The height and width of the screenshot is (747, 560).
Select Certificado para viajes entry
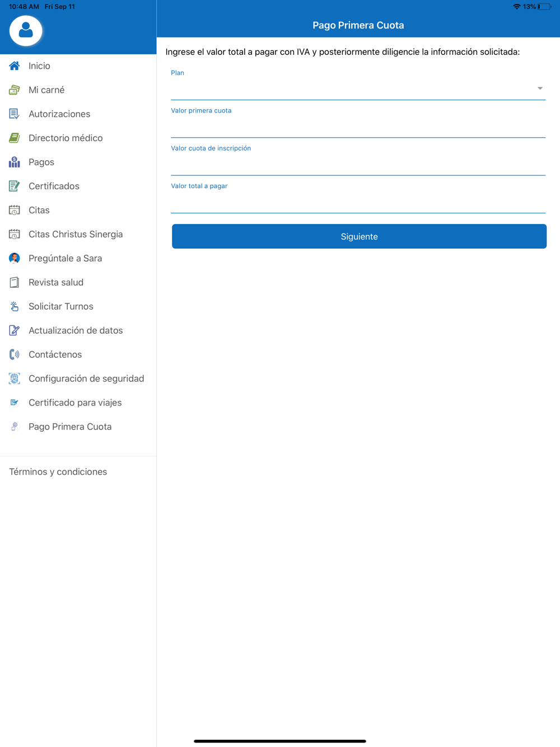coord(78,403)
